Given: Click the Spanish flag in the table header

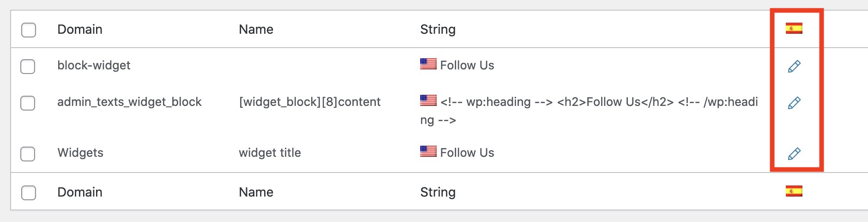Looking at the screenshot, I should click(x=794, y=29).
